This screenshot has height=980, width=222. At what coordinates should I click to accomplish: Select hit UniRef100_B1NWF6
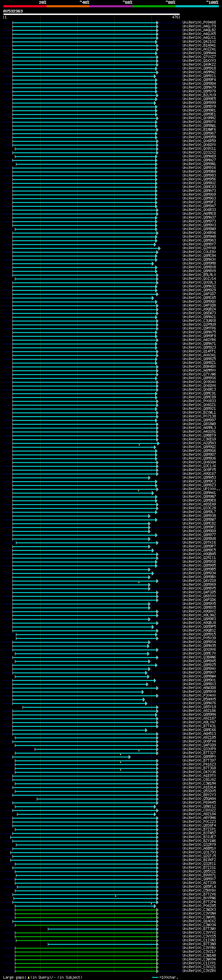(x=199, y=129)
